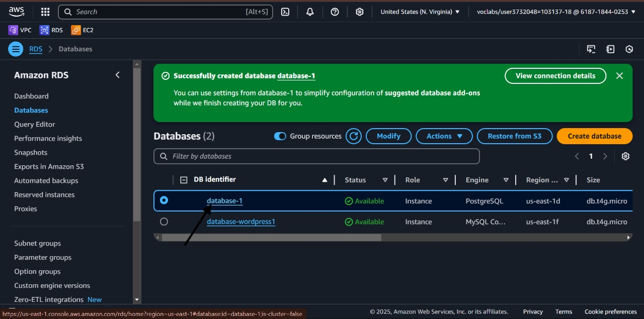
Task: Open the N. Virginia region selector
Action: pos(420,12)
